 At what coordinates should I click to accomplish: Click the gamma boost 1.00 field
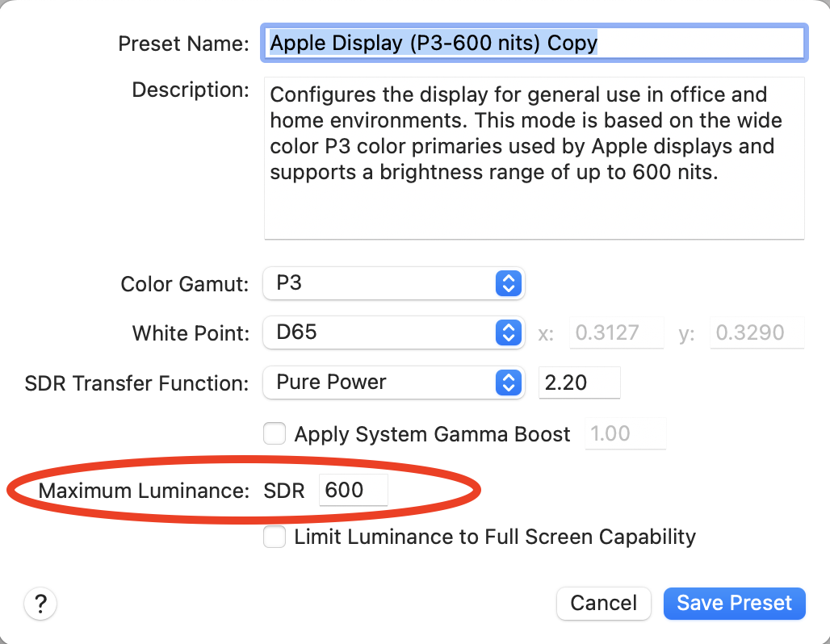(x=625, y=434)
